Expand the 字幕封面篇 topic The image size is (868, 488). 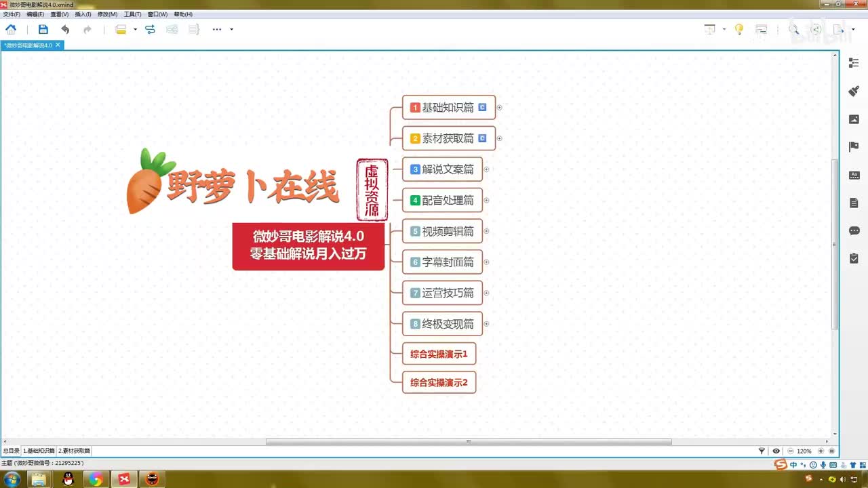coord(486,262)
